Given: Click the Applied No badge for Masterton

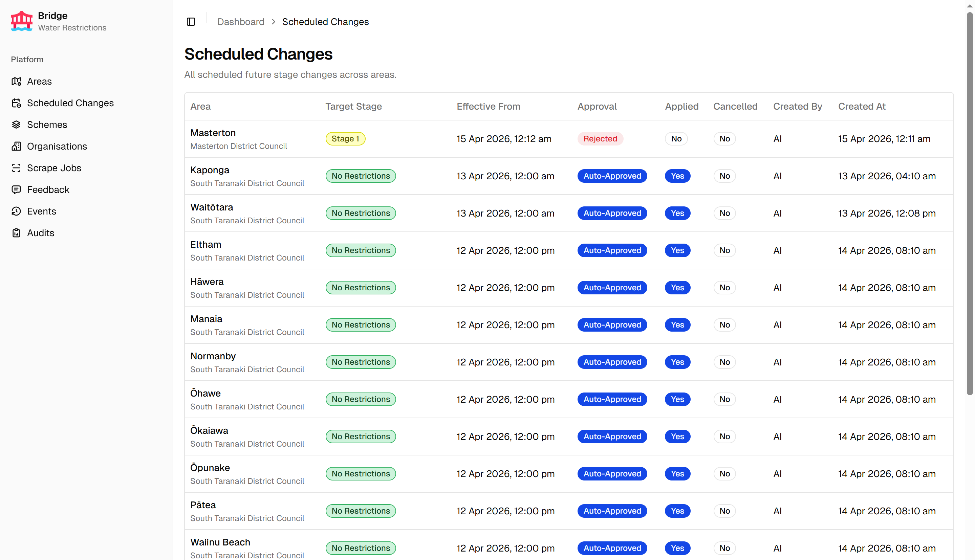Looking at the screenshot, I should click(x=676, y=139).
